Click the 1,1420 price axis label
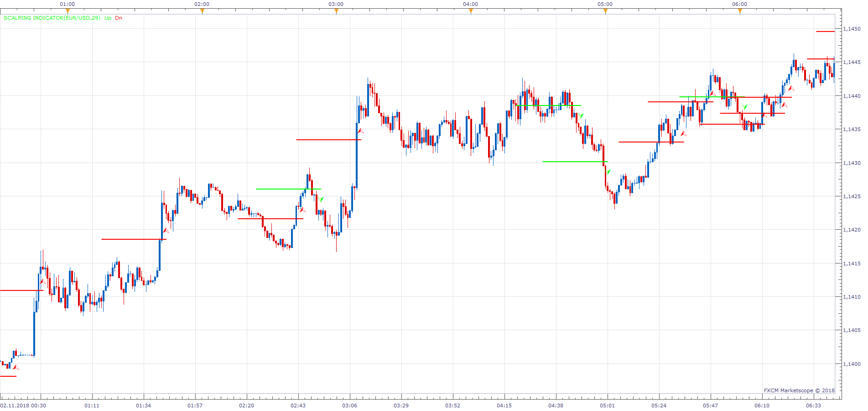Viewport: 868px width, 411px height. (x=852, y=230)
